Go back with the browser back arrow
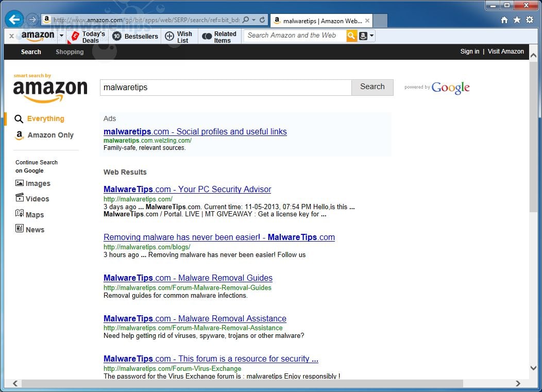Screen dimensions: 542x392 point(14,20)
